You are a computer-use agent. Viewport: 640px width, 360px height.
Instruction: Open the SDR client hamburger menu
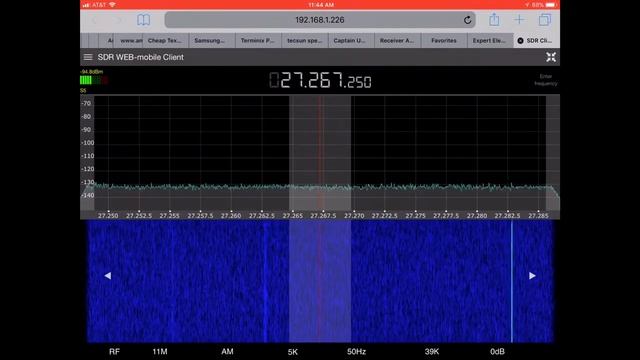[88, 57]
